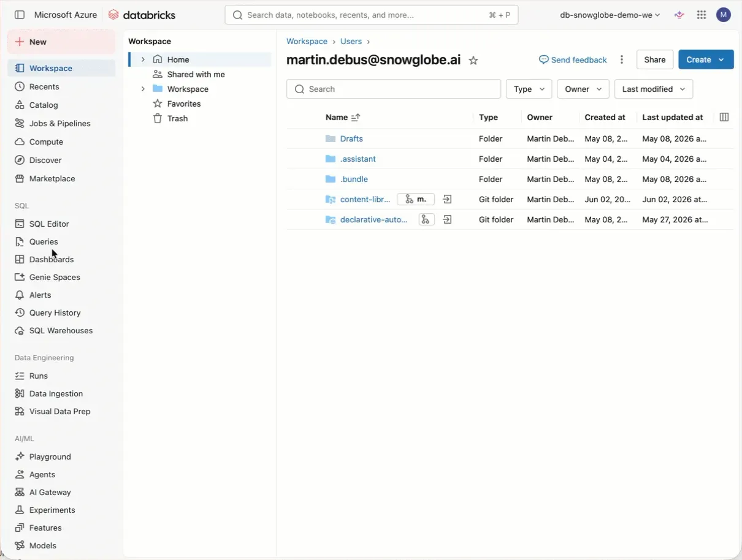The image size is (742, 560).
Task: Open declarative-auto folder via arrow icon
Action: pos(448,219)
